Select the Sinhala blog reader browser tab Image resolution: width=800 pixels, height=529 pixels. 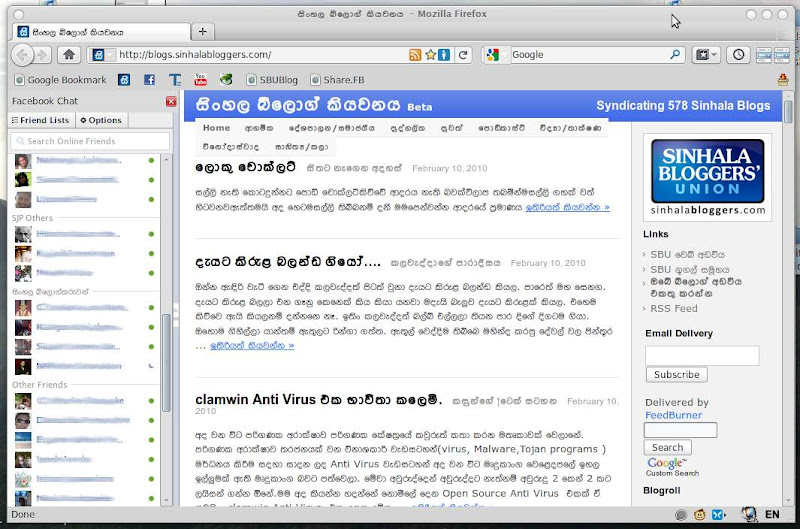tap(101, 32)
